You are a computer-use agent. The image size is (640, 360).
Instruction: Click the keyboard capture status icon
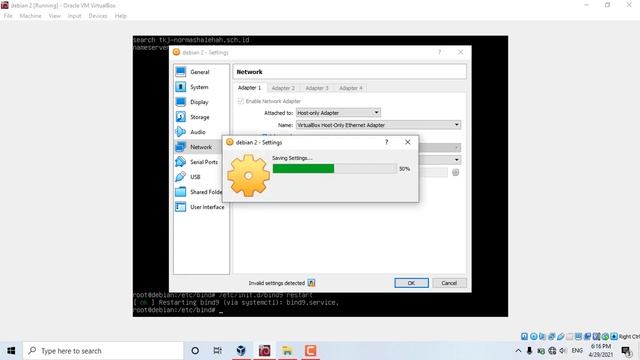pos(614,336)
